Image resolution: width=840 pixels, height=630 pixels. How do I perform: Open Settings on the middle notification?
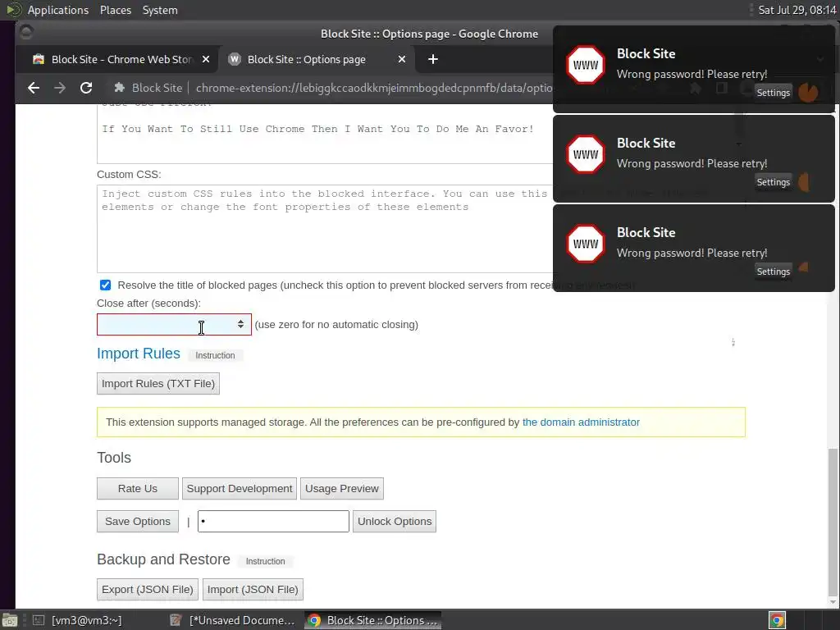point(773,182)
